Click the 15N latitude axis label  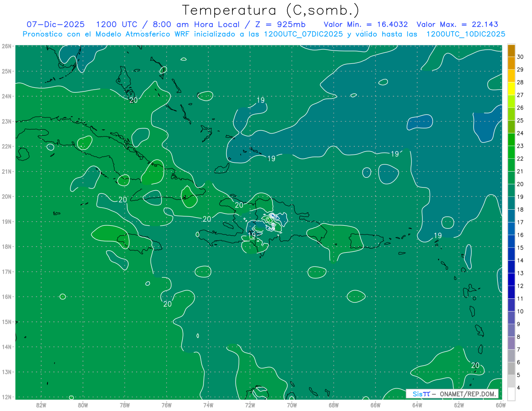point(6,321)
